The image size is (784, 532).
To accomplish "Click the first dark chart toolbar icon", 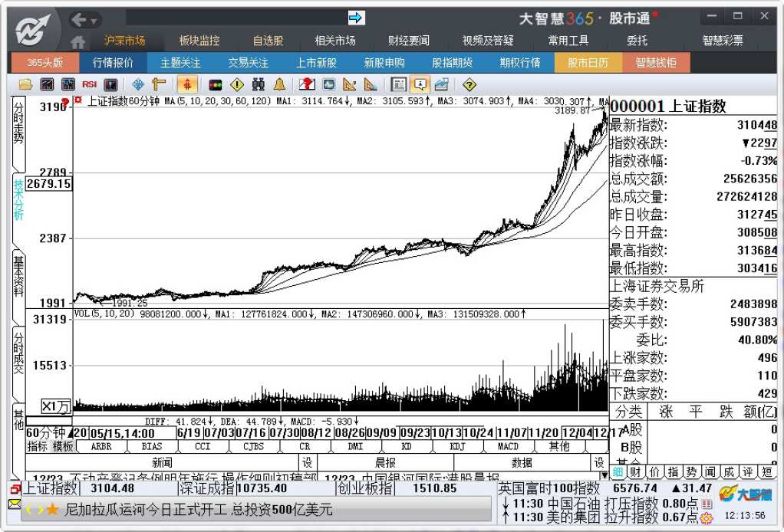I will coord(47,84).
